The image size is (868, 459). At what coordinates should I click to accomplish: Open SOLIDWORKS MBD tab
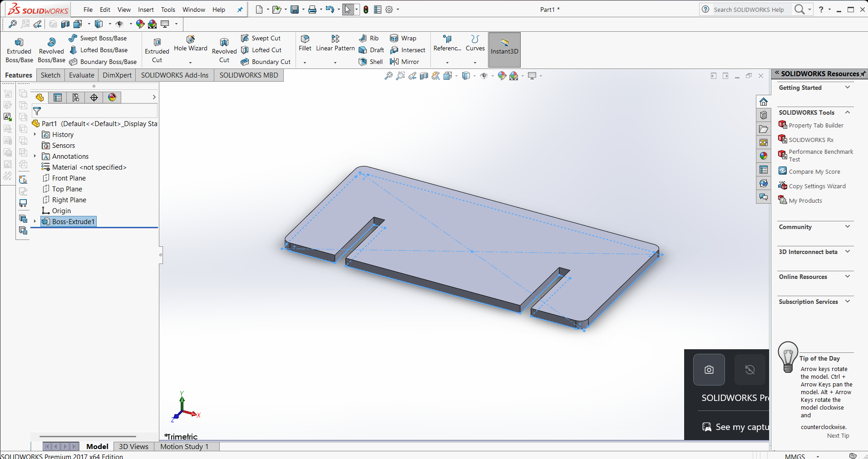[249, 75]
